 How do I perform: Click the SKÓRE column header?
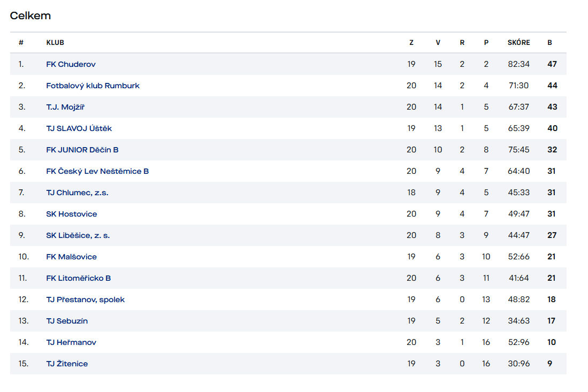[x=518, y=43]
